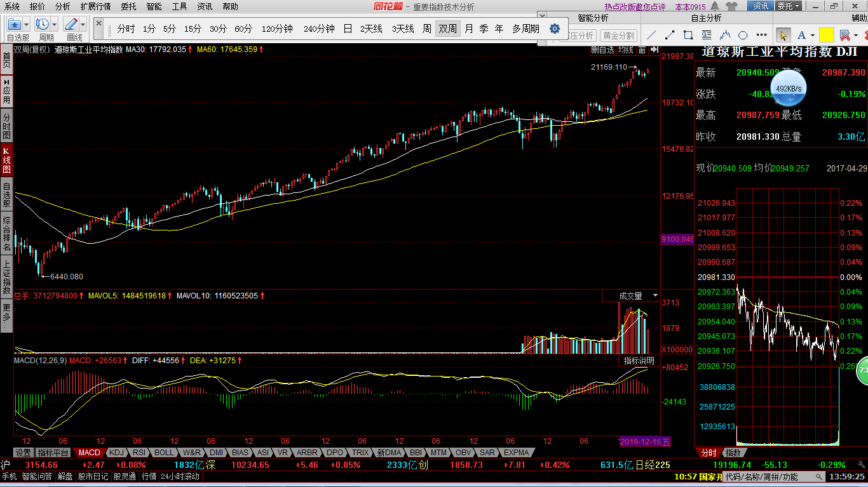868x487 pixels.
Task: Select the KDJ indicator tab
Action: [x=116, y=453]
